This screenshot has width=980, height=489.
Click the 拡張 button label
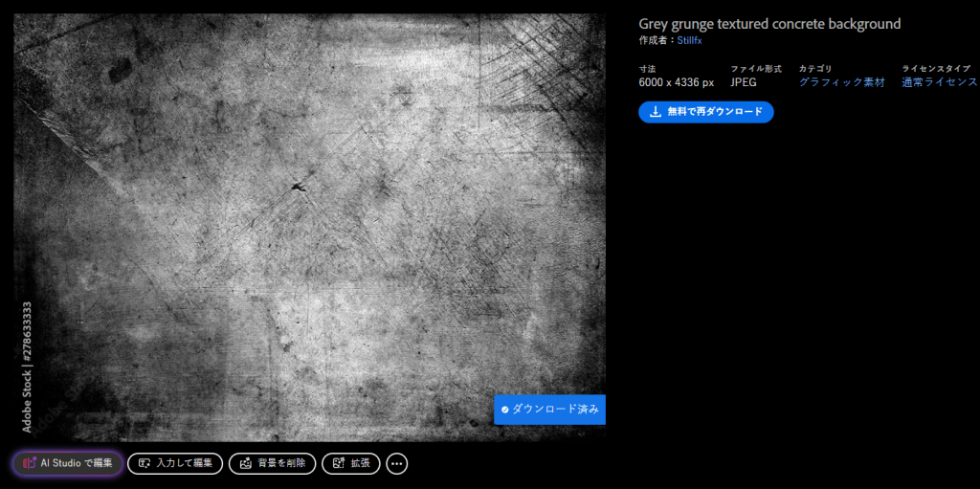tap(360, 463)
